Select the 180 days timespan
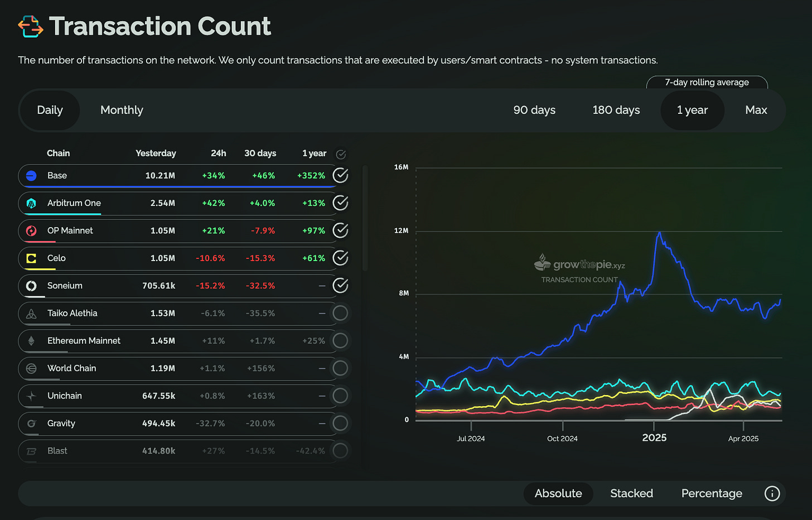This screenshot has height=520, width=812. point(616,110)
